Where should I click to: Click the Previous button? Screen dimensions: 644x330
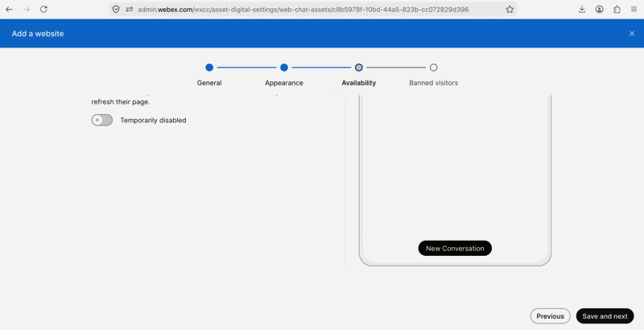(x=550, y=316)
